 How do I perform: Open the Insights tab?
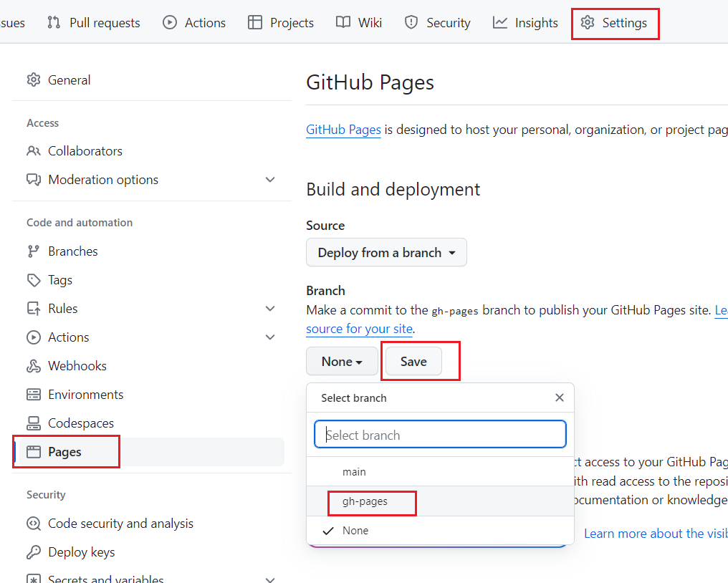pyautogui.click(x=525, y=22)
